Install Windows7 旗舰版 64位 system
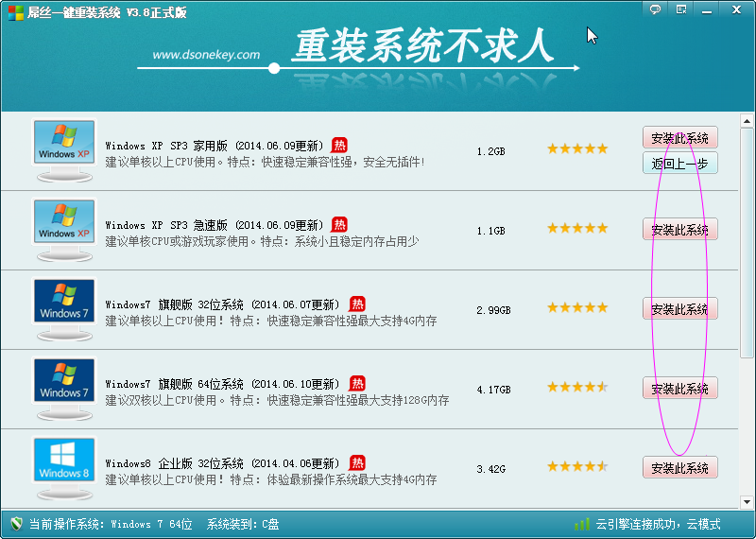 [679, 389]
